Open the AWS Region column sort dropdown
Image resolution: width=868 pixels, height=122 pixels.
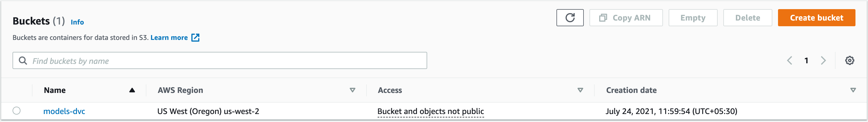tap(353, 90)
